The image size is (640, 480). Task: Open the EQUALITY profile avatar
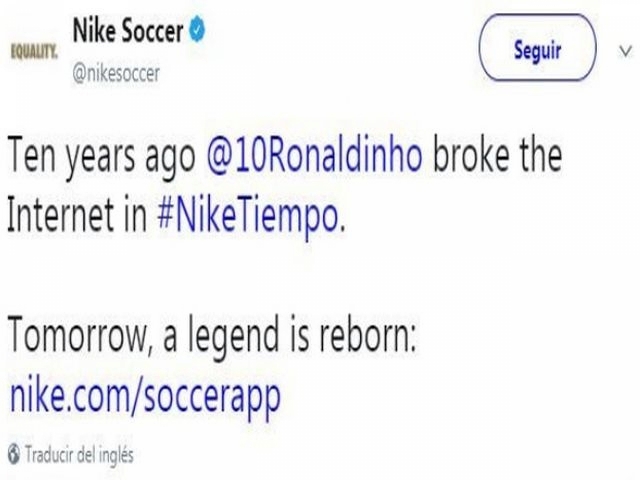point(34,52)
